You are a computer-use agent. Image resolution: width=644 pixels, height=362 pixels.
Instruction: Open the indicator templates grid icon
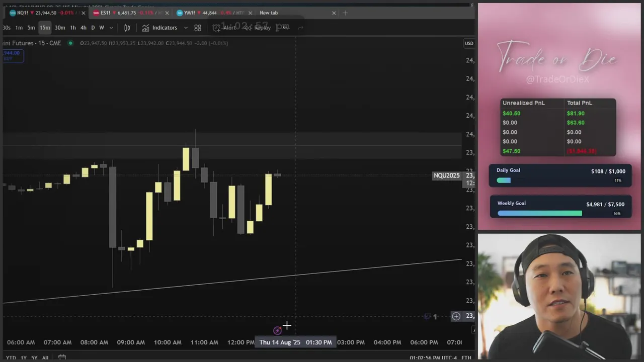coord(198,28)
